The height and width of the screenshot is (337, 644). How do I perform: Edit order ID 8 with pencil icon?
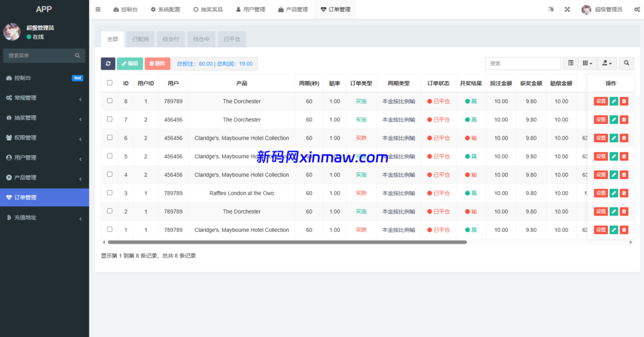pos(614,101)
